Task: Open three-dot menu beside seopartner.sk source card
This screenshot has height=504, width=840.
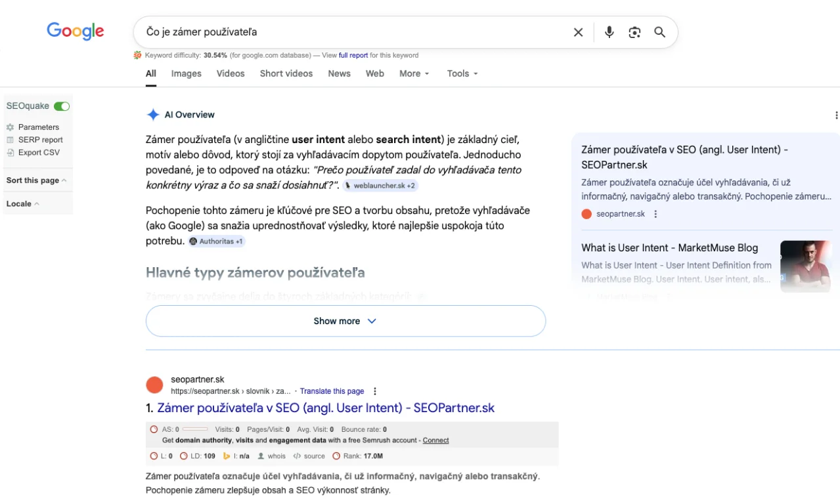Action: tap(655, 214)
